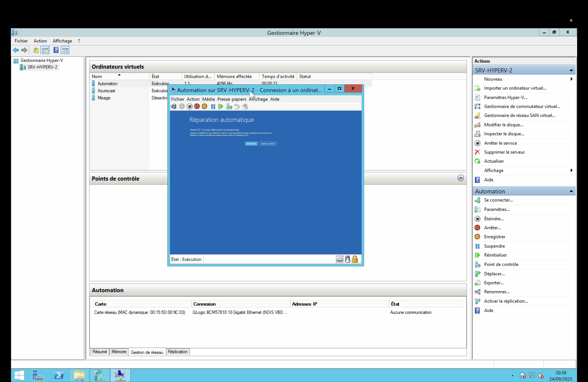
Task: Open the Windows Start button
Action: point(19,375)
